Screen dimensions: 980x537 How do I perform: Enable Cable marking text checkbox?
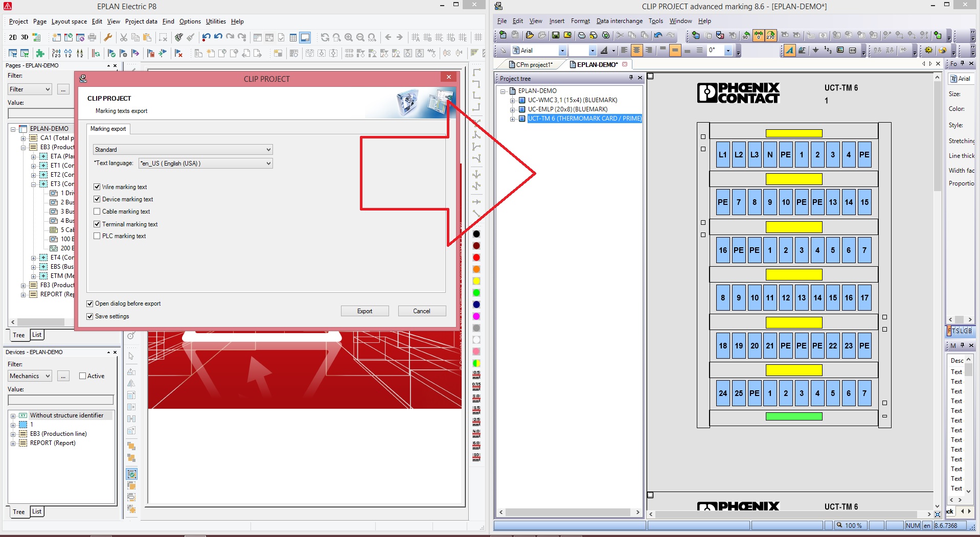click(x=97, y=212)
